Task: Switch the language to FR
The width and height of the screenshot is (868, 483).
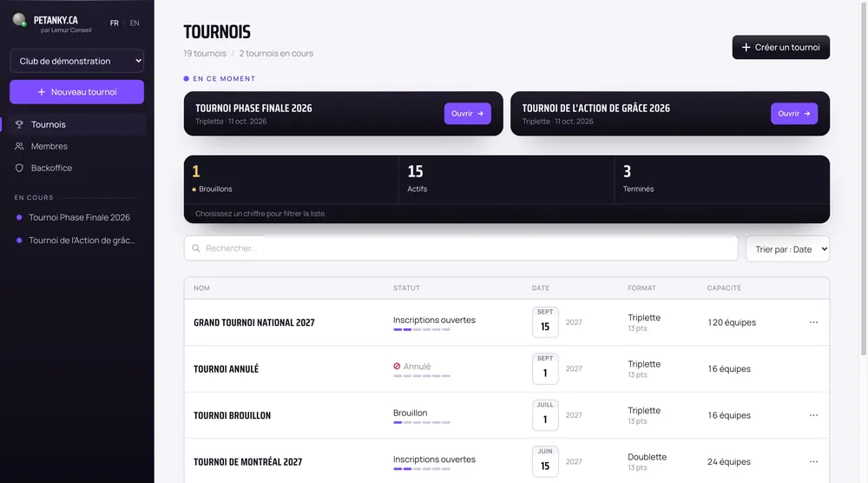Action: (114, 23)
